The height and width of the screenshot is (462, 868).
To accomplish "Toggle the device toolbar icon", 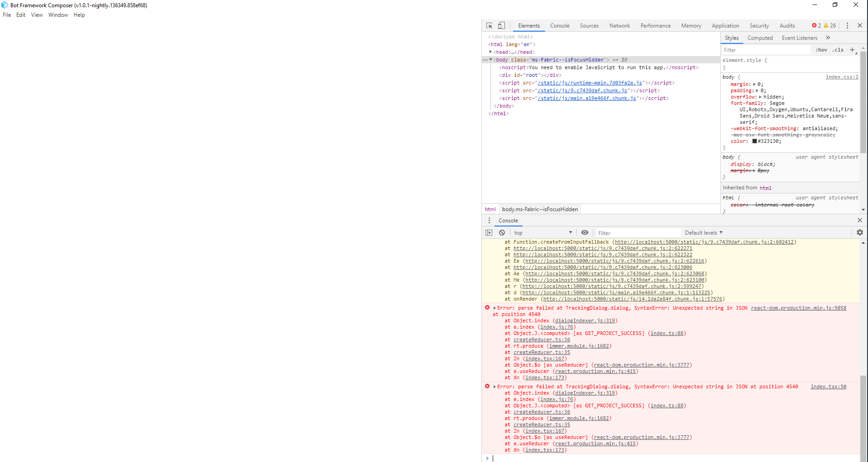I will point(501,25).
